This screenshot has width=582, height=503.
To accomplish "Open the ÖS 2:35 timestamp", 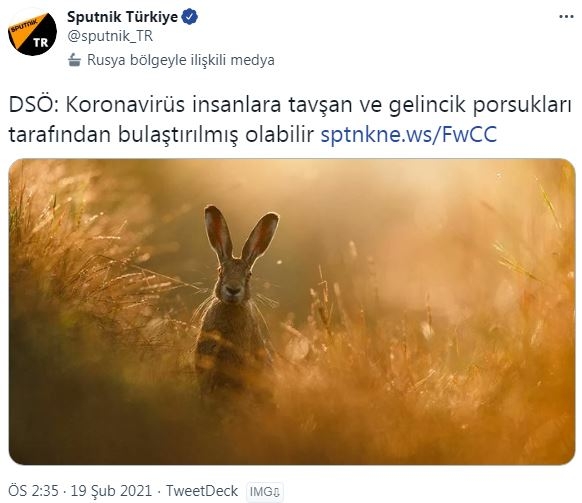I will [33, 491].
